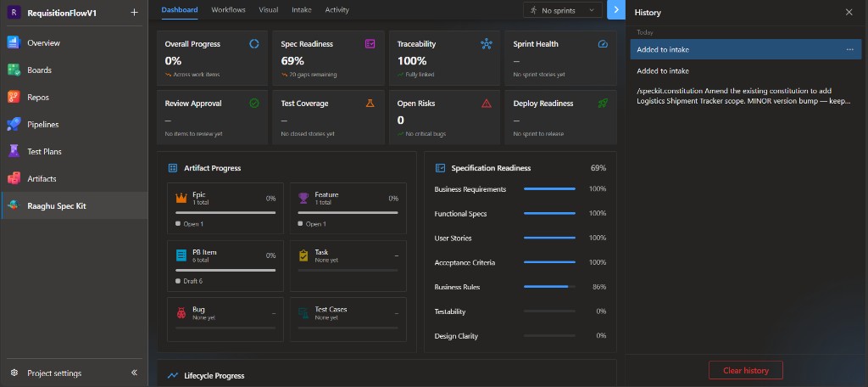The height and width of the screenshot is (387, 868).
Task: Go to Repos in the sidebar
Action: coord(74,97)
